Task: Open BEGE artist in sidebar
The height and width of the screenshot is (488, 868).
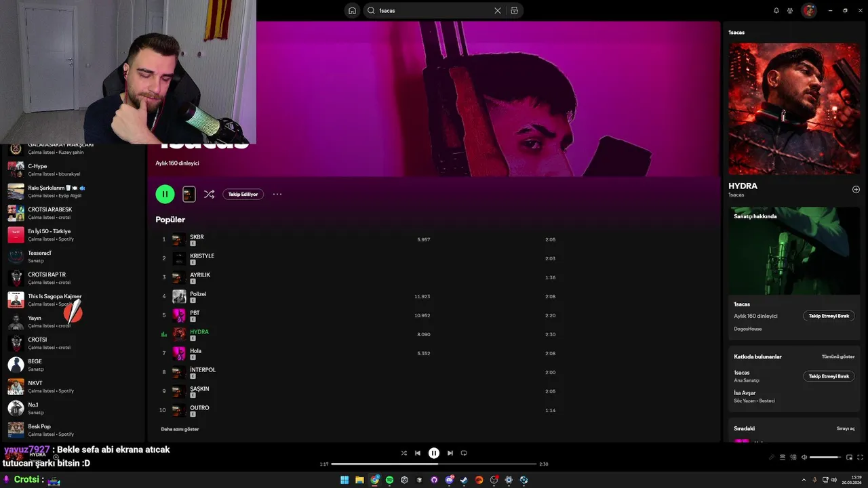Action: (x=73, y=365)
